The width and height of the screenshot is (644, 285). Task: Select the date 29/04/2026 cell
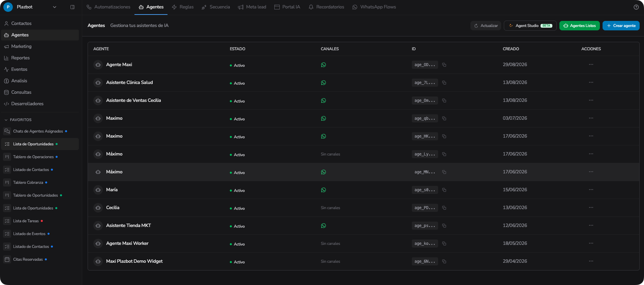point(515,261)
